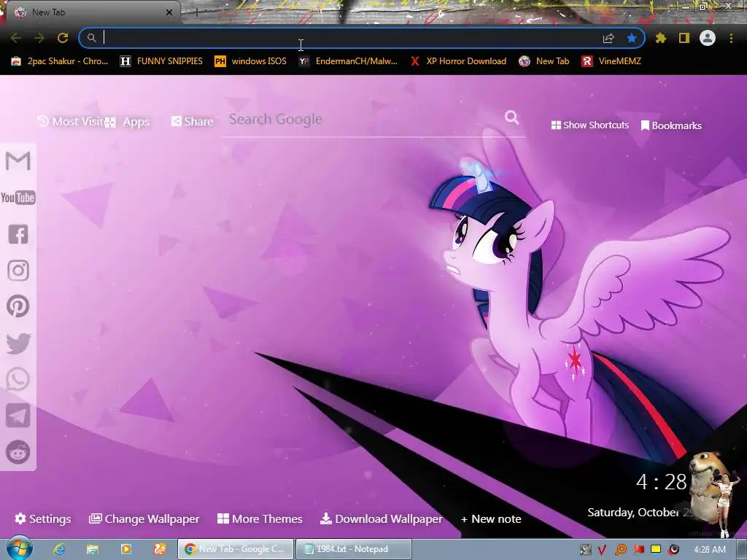Open the Chrome profile avatar
Screen dimensions: 747x560
pyautogui.click(x=708, y=38)
